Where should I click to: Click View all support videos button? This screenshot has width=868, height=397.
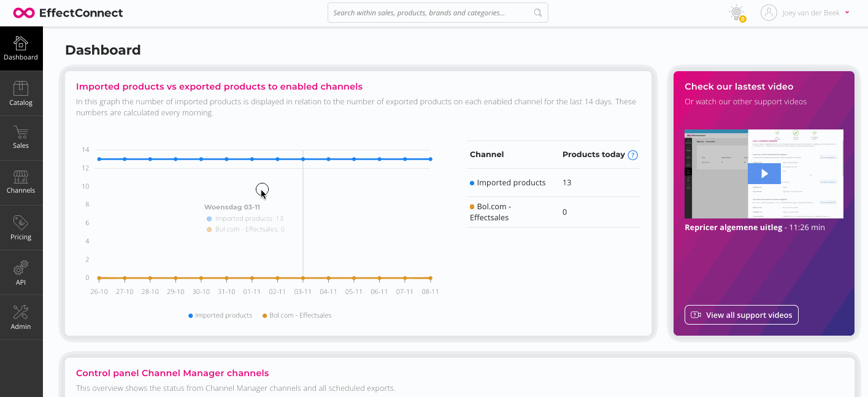click(741, 315)
